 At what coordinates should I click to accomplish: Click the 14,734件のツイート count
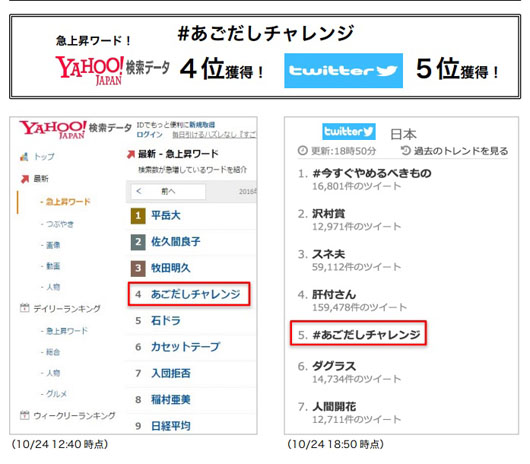coord(357,379)
